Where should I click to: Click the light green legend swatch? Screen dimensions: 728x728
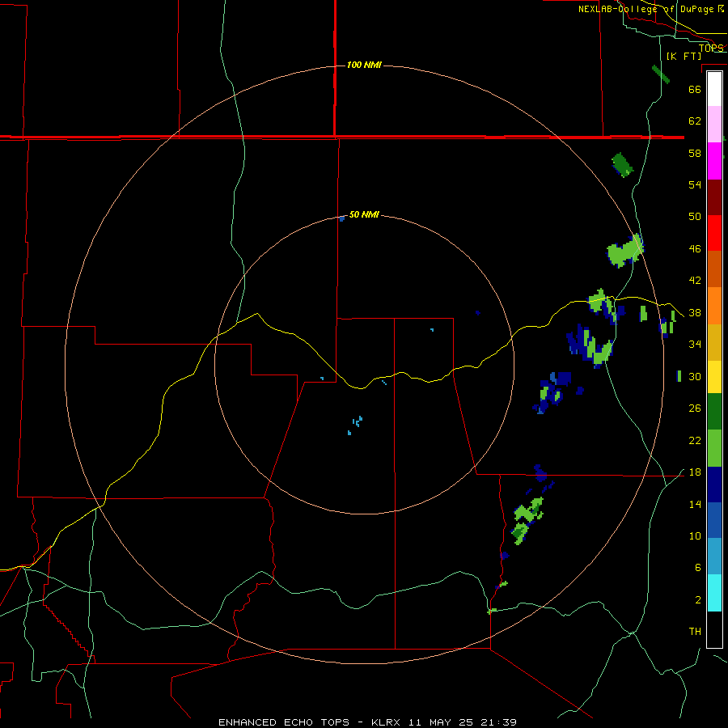pyautogui.click(x=714, y=448)
